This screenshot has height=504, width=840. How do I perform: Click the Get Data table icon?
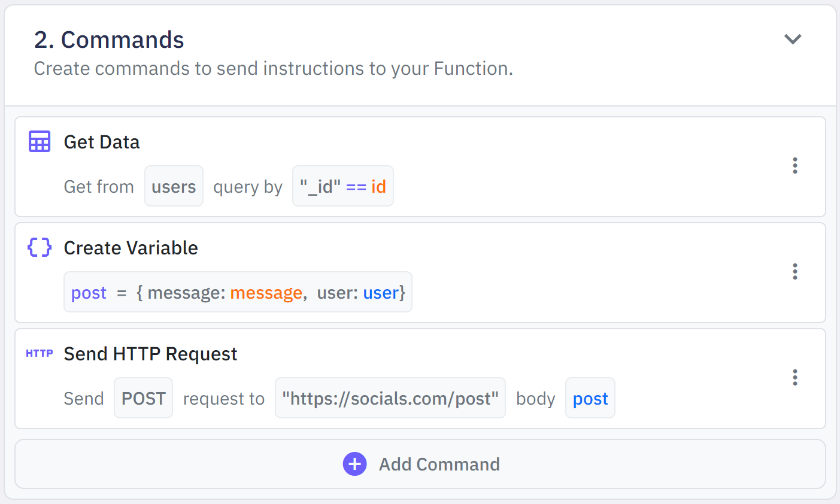click(40, 142)
